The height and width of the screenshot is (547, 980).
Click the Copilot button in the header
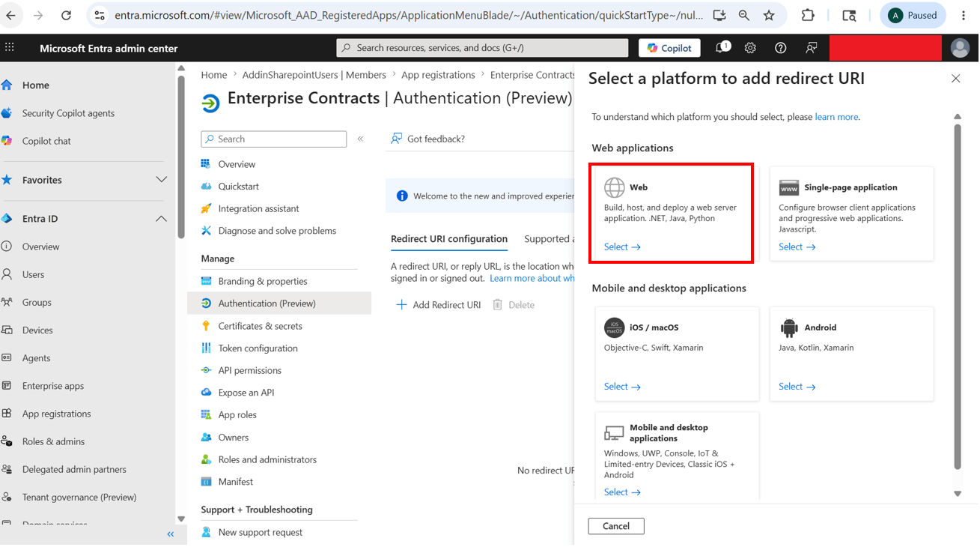point(669,48)
